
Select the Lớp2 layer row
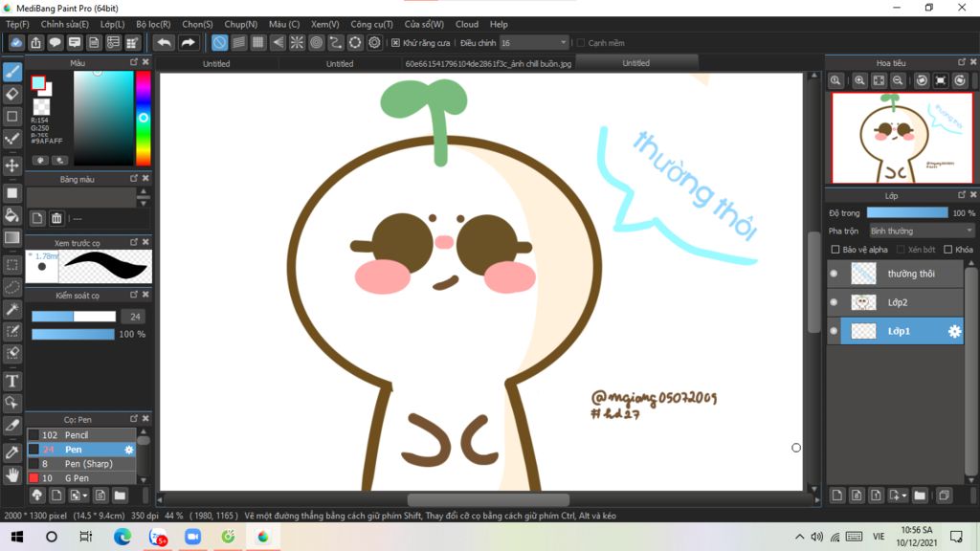pyautogui.click(x=895, y=302)
